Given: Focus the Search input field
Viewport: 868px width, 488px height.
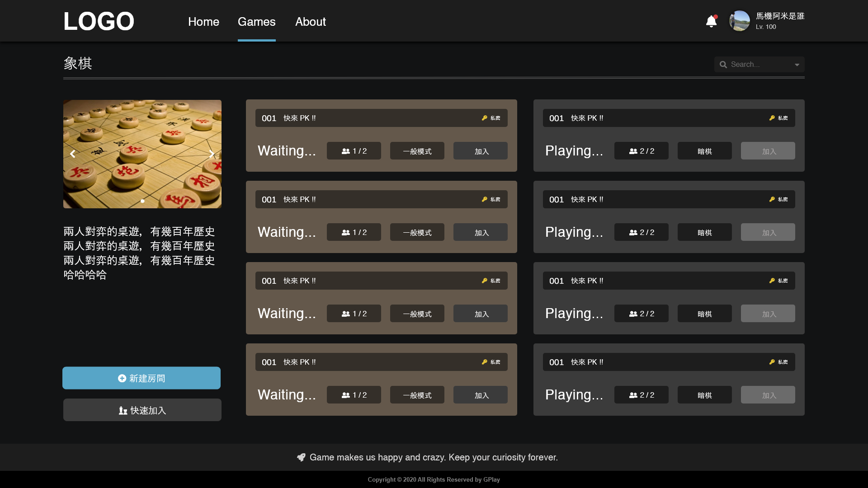Looking at the screenshot, I should click(x=759, y=65).
